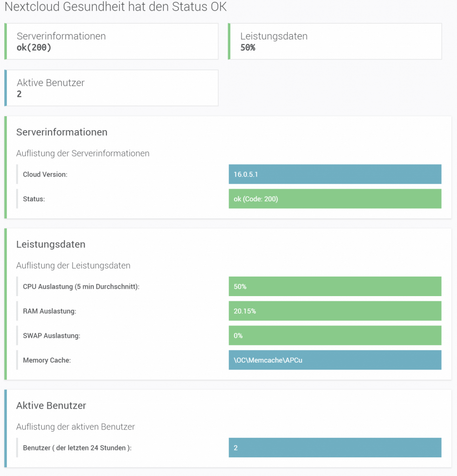Select the 'CPU Auslastung (5 min Durchschnitt)' label
The width and height of the screenshot is (457, 476).
click(81, 287)
